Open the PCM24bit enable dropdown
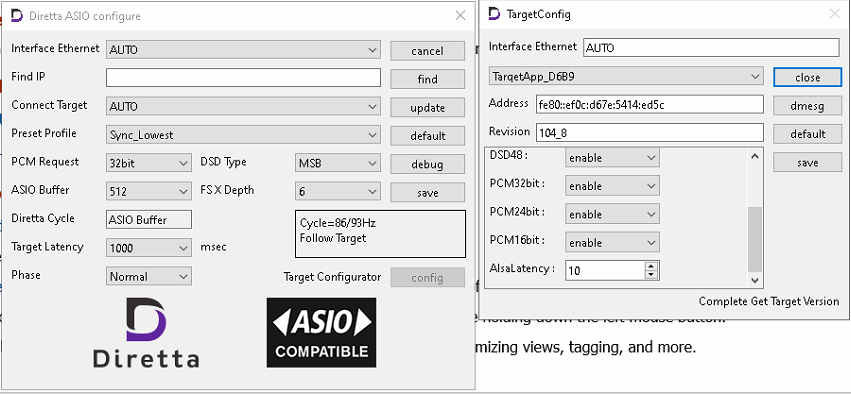The image size is (851, 394). pyautogui.click(x=612, y=214)
